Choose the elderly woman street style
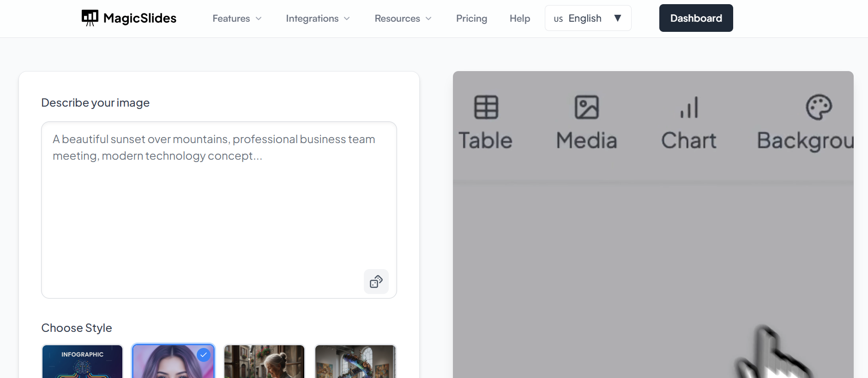The image size is (868, 378). [x=264, y=362]
